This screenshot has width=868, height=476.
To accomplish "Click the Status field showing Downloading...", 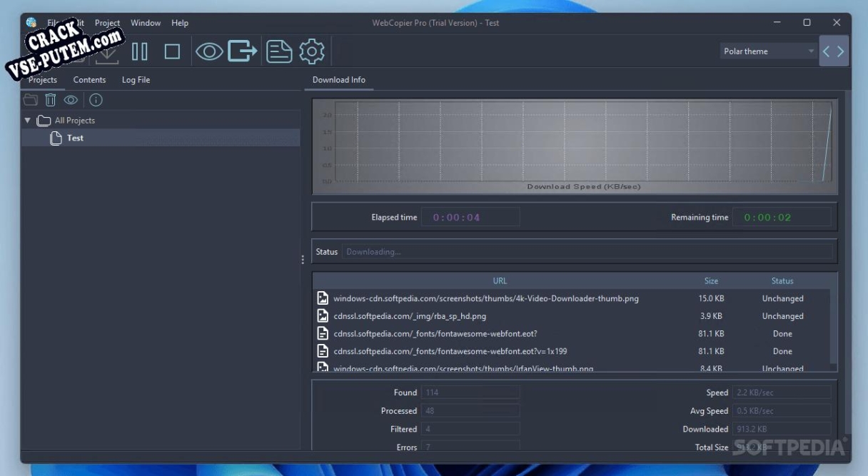I will pos(587,252).
